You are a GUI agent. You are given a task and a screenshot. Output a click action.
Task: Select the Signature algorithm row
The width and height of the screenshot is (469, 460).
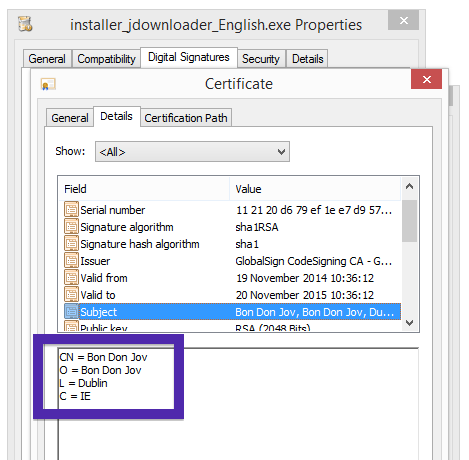[230, 227]
